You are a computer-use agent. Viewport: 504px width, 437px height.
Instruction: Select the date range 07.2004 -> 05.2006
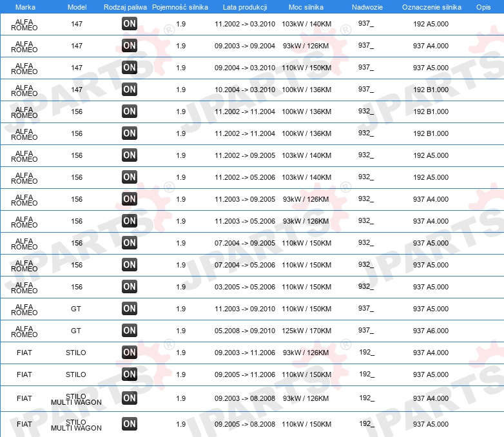(x=245, y=265)
